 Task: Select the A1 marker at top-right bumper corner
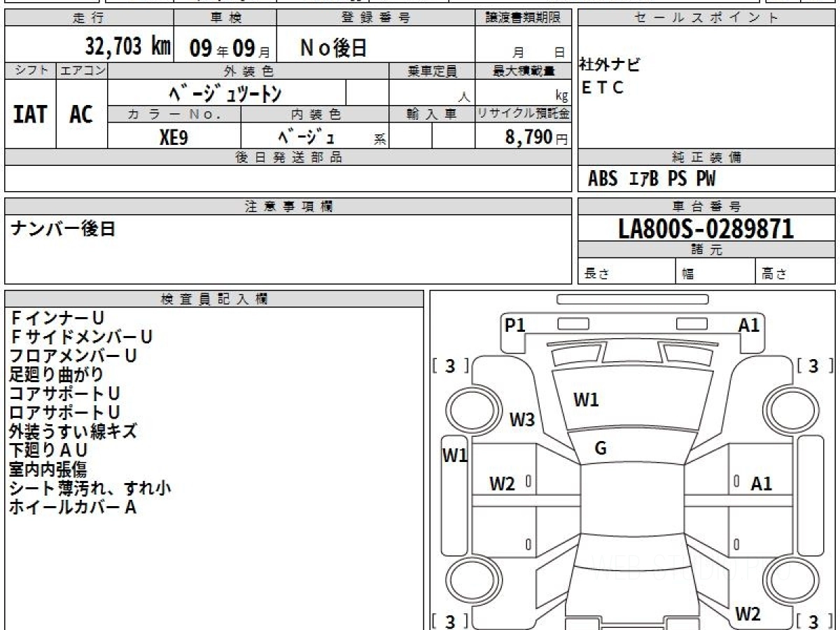click(x=749, y=325)
